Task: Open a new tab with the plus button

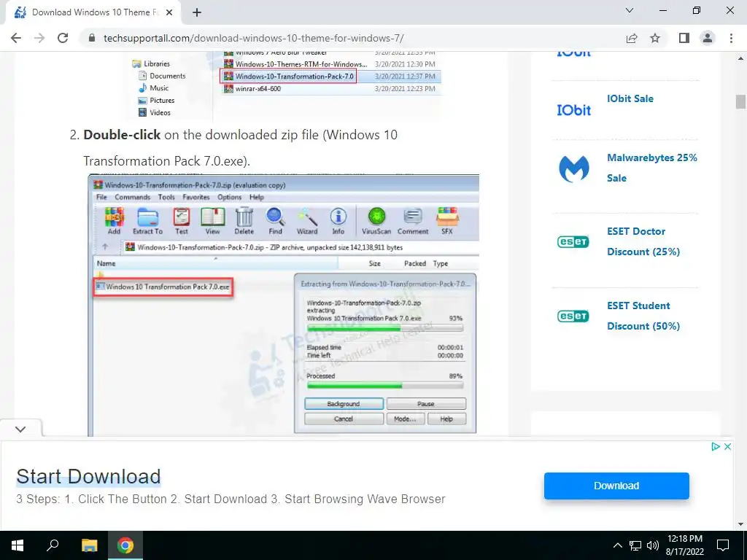Action: (x=197, y=12)
